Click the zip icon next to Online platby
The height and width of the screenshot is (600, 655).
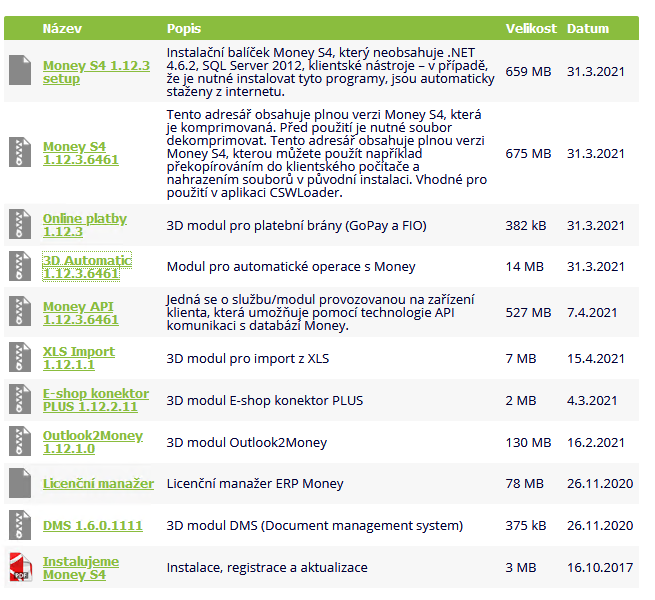tap(21, 225)
